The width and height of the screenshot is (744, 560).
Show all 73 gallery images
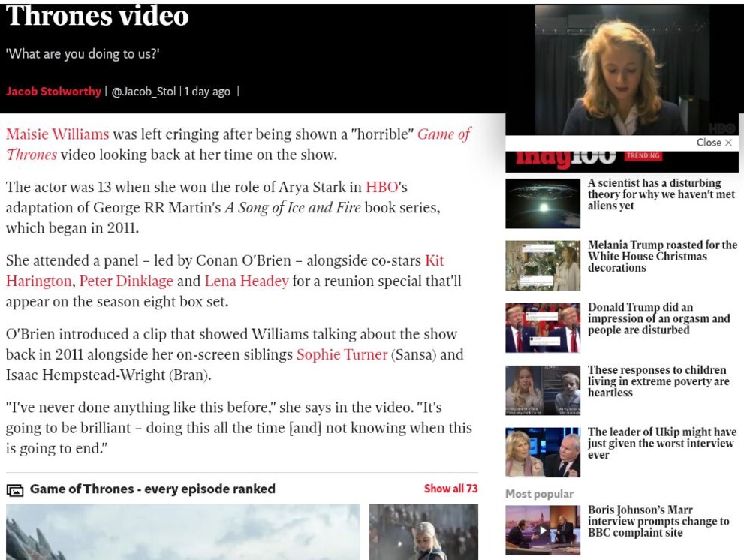click(450, 489)
